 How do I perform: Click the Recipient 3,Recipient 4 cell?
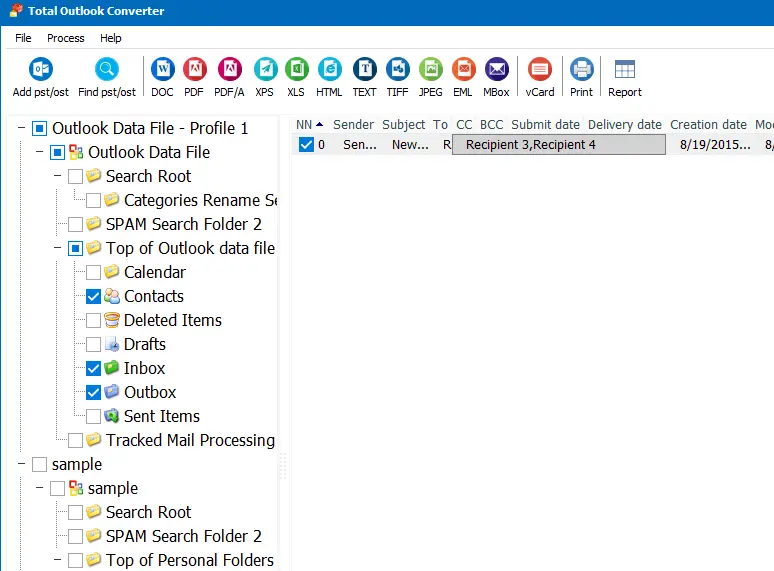click(559, 145)
